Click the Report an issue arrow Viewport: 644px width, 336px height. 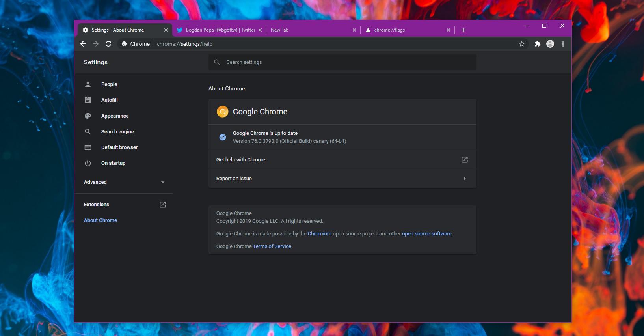click(465, 179)
